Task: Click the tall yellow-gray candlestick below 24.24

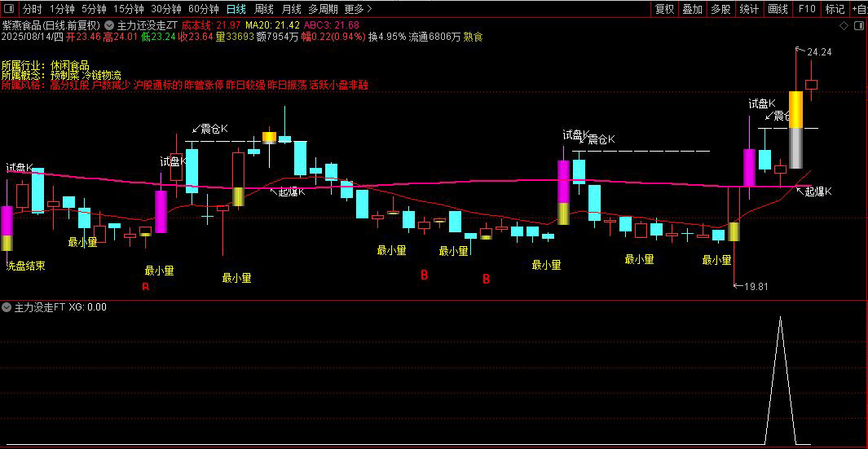Action: (796, 130)
